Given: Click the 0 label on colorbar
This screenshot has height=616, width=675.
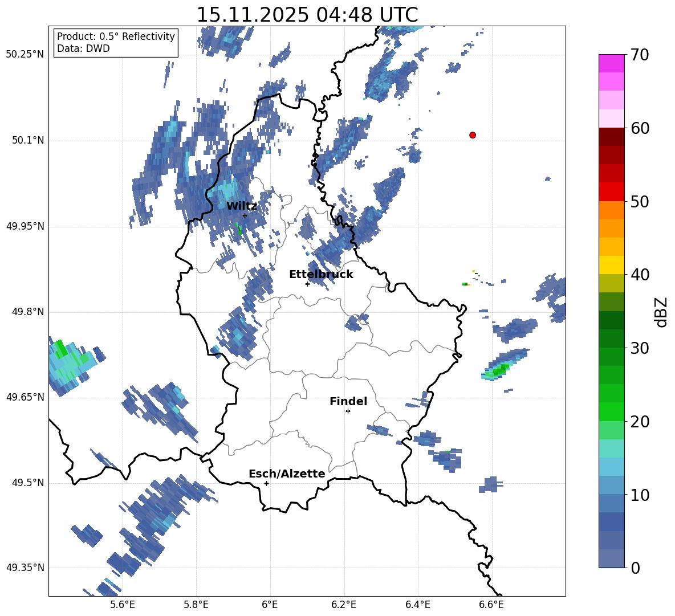Looking at the screenshot, I should tap(635, 568).
